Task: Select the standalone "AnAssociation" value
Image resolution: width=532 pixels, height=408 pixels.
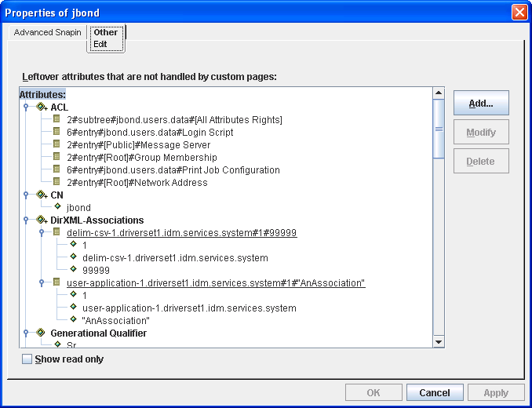Action: (116, 320)
